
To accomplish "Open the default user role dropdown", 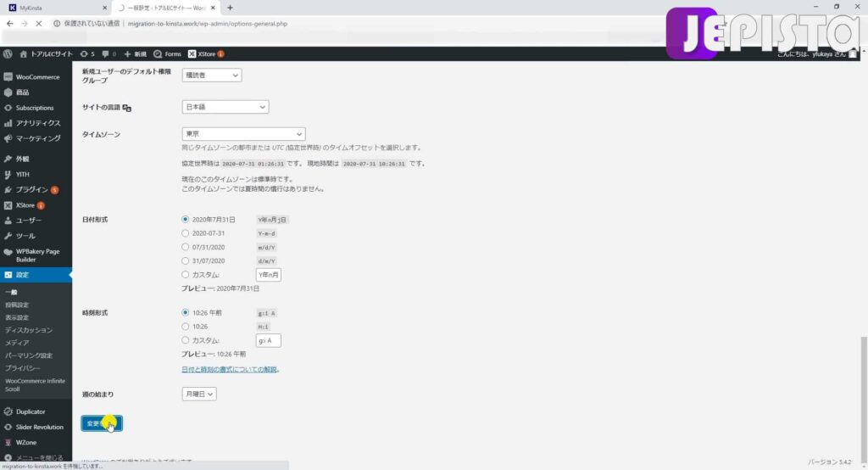I will click(x=211, y=76).
